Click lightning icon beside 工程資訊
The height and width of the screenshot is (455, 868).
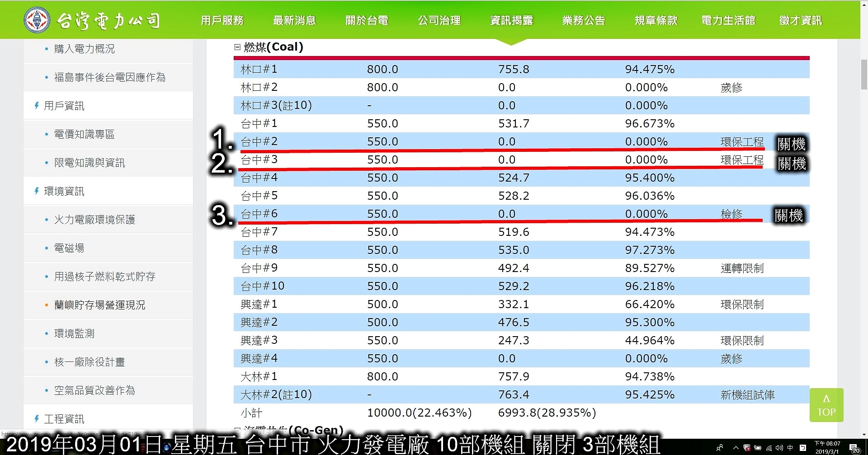point(37,418)
